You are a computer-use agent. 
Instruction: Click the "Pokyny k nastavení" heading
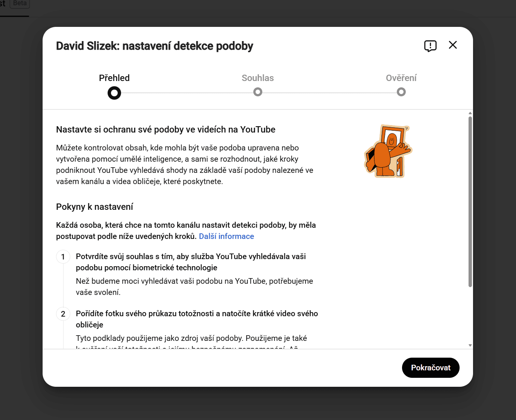tap(95, 207)
